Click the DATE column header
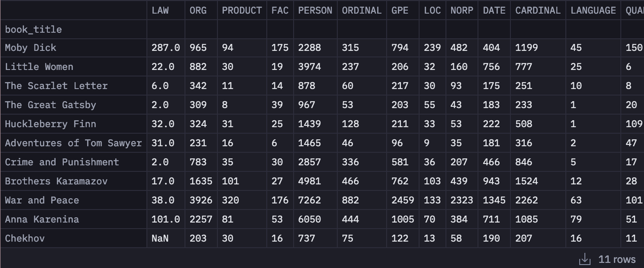 (494, 10)
